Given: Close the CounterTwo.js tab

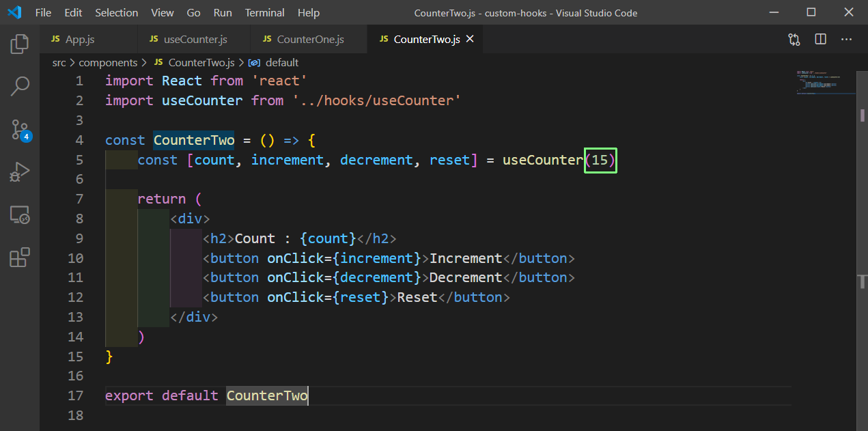Looking at the screenshot, I should pos(470,40).
